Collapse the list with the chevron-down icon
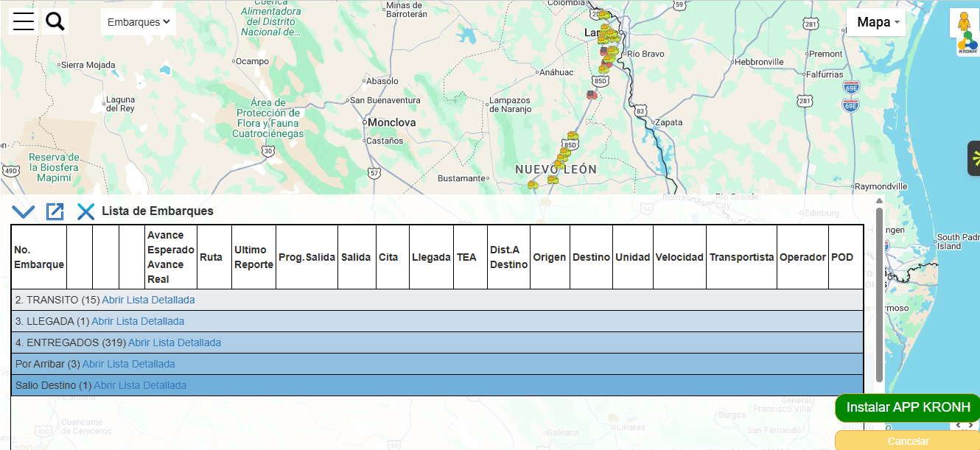The height and width of the screenshot is (450, 980). click(x=24, y=212)
